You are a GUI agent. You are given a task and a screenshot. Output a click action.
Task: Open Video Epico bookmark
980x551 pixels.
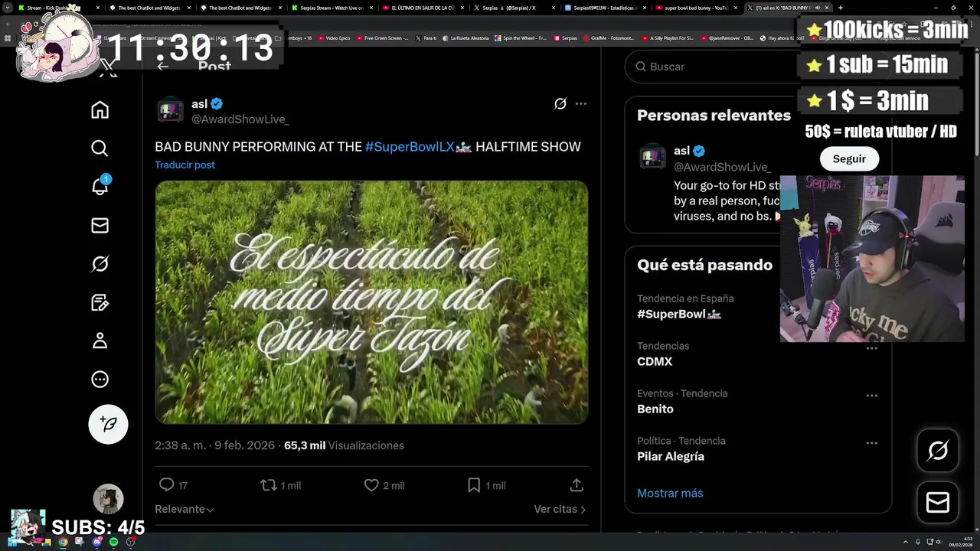[334, 37]
